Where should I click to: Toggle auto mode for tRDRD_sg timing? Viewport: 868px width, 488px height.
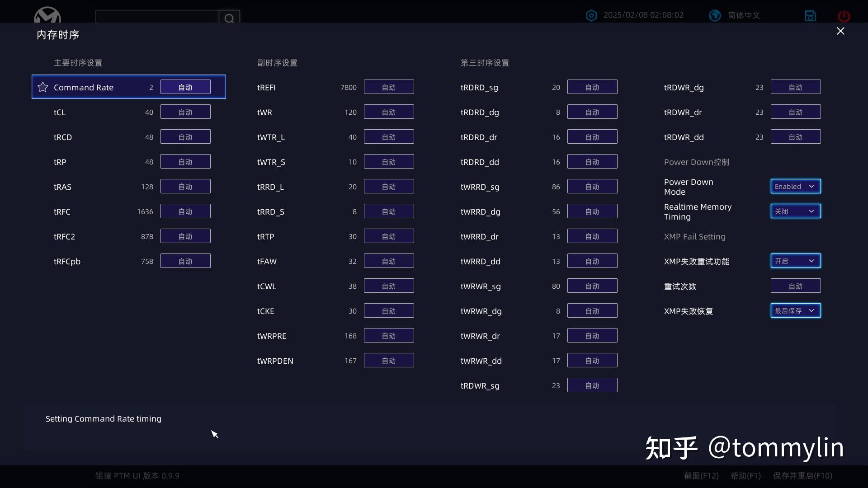tap(592, 87)
